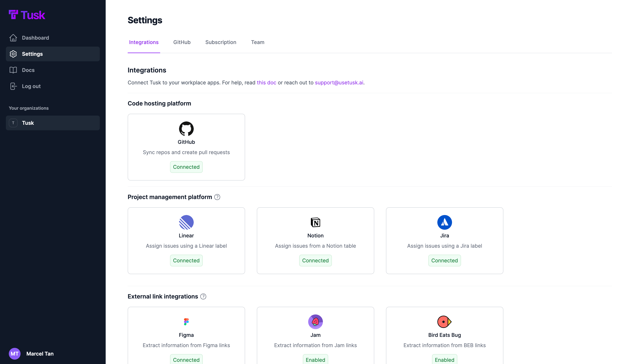Open the Subscription tab
Screen dimensions: 634x364
click(221, 42)
